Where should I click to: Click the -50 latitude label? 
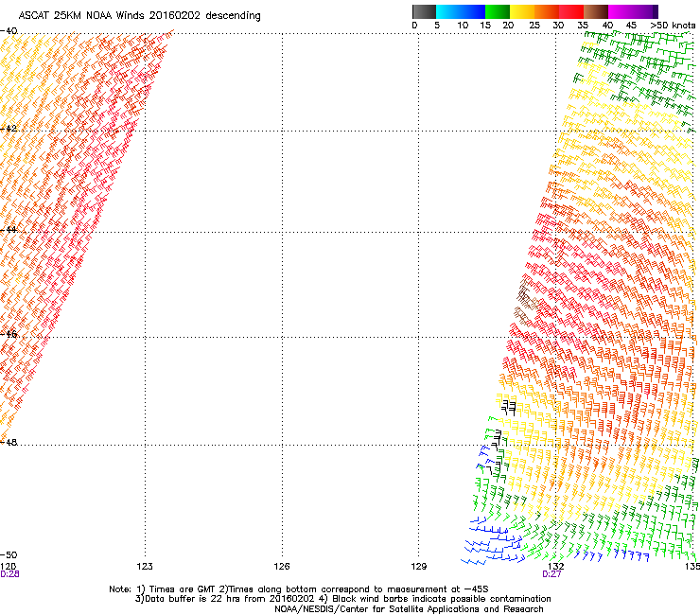8,554
